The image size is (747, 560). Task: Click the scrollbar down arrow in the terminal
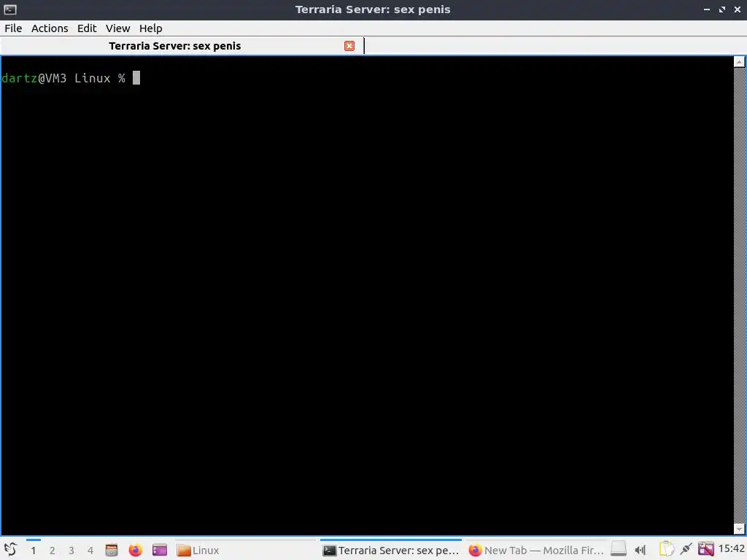point(739,529)
